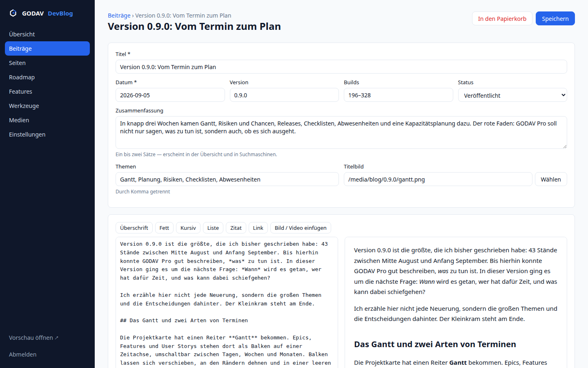Go to Einstellungen

pyautogui.click(x=47, y=135)
